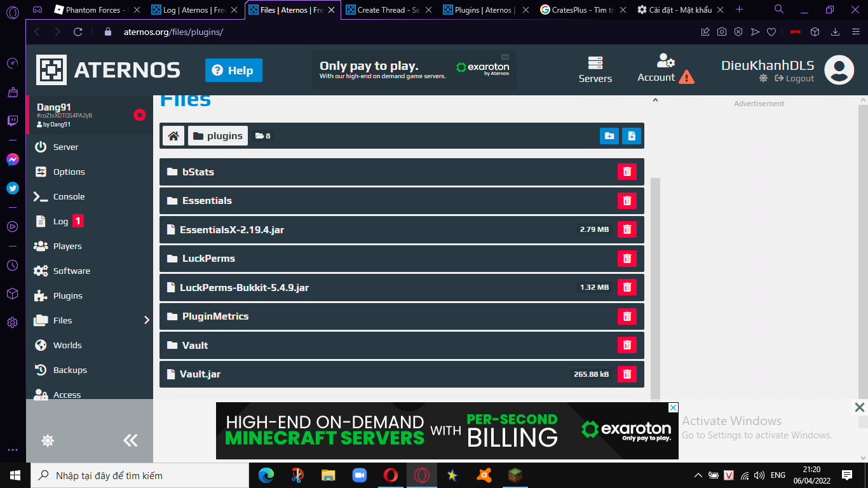This screenshot has height=488, width=868.
Task: Open GX Control speedometer panel
Action: coord(13,64)
